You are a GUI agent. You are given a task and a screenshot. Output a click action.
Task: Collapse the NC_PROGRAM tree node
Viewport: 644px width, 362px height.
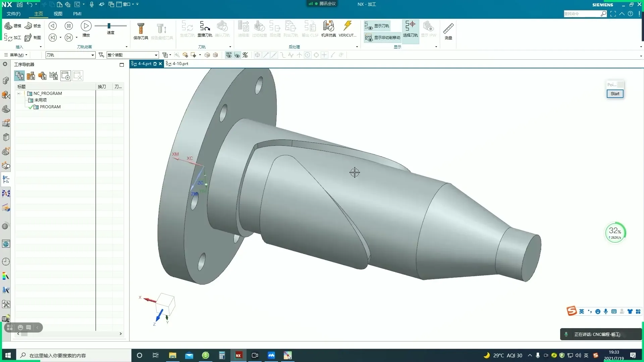[x=19, y=94]
